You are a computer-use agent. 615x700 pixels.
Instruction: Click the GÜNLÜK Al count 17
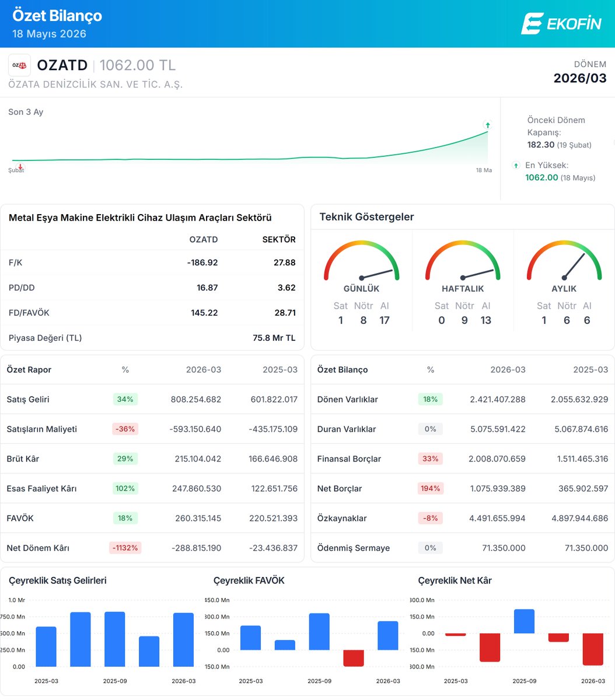point(385,320)
